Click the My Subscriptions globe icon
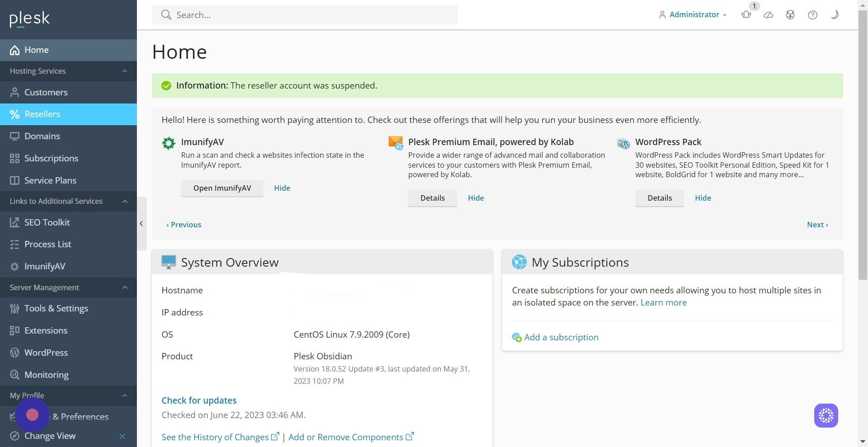This screenshot has height=447, width=868. pos(519,262)
